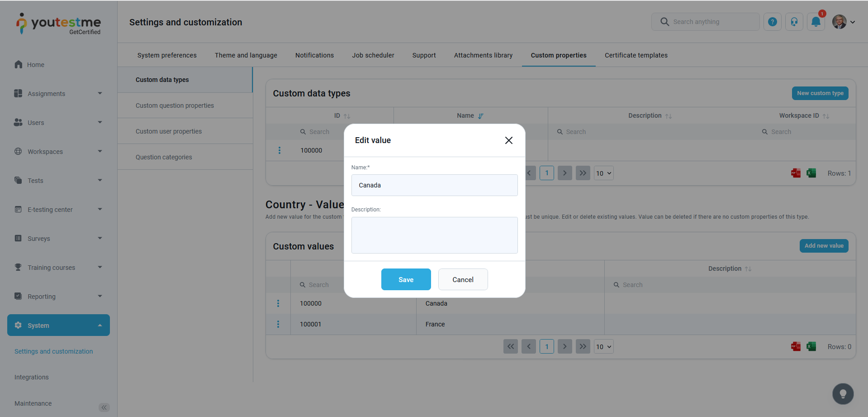Collapse the left sidebar menu
The width and height of the screenshot is (868, 417).
[x=104, y=407]
